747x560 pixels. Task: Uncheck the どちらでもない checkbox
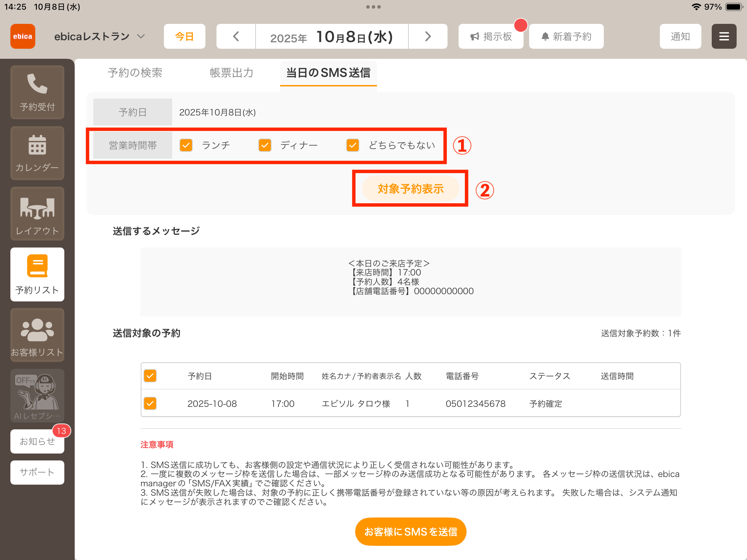(353, 145)
